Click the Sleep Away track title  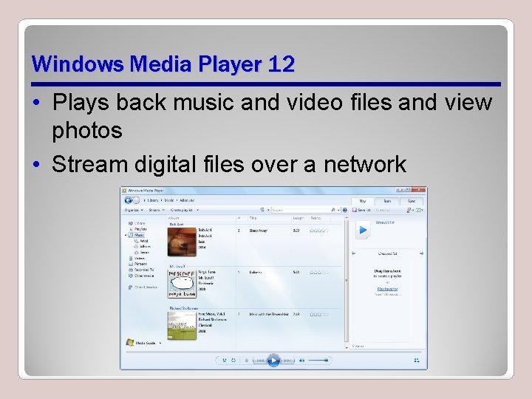tap(258, 231)
